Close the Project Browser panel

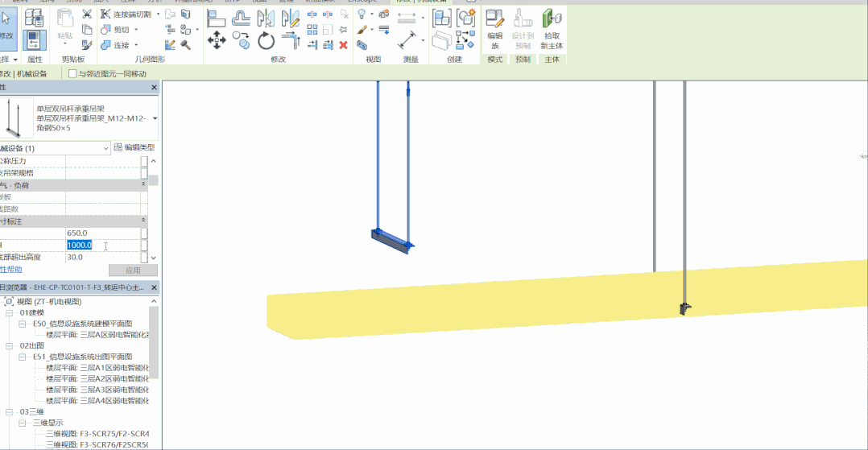tap(154, 287)
